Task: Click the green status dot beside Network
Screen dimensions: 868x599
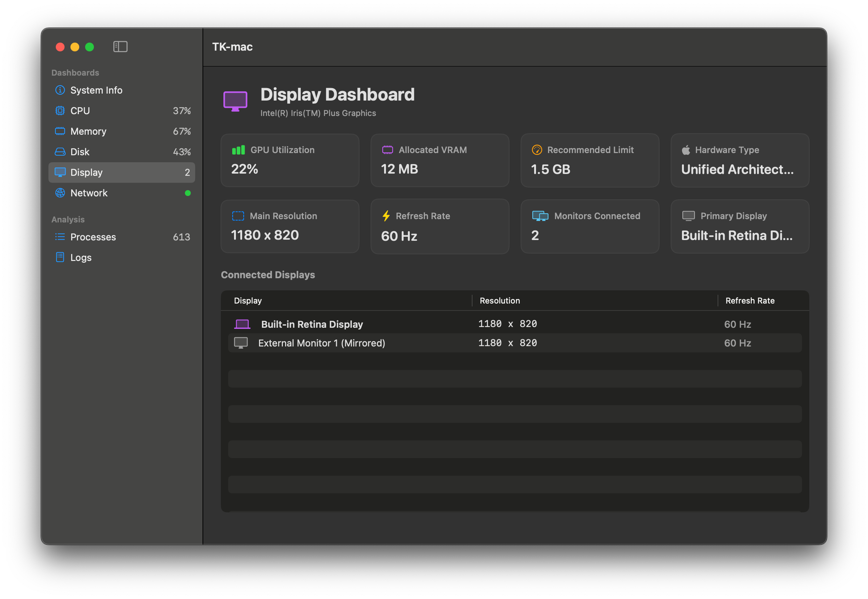Action: (x=188, y=193)
